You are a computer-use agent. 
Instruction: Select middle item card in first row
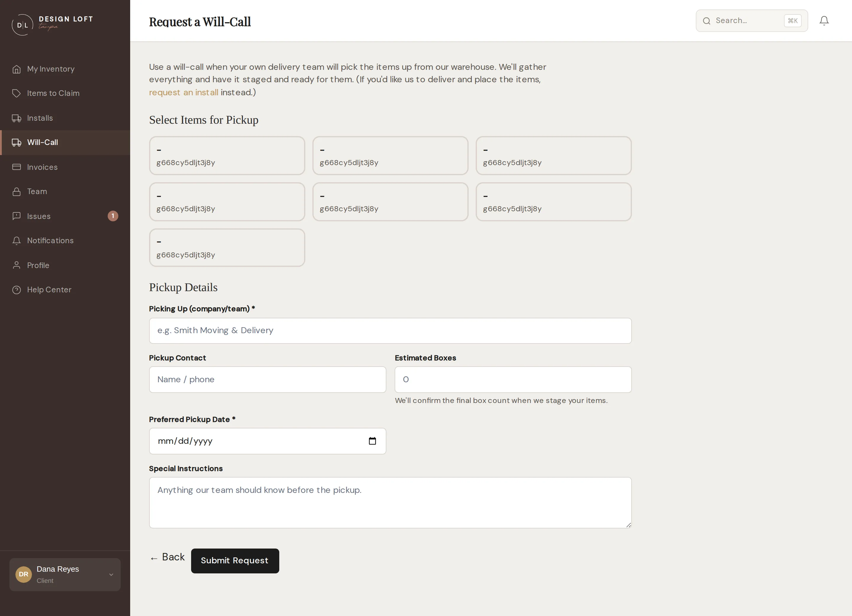tap(390, 156)
